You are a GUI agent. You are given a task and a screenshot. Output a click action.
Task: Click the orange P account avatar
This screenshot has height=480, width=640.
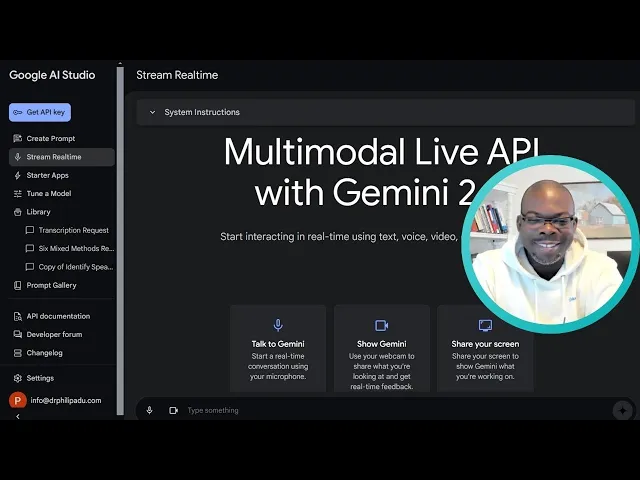coord(18,400)
